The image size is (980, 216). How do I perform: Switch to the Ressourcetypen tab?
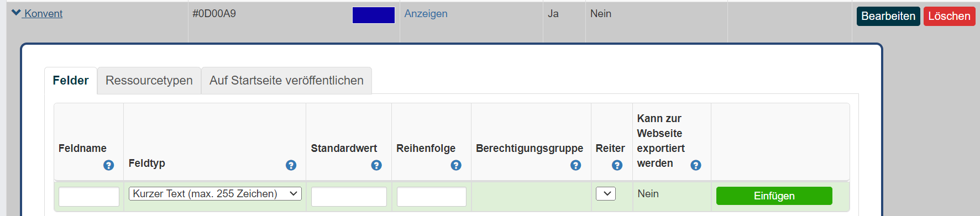tap(149, 81)
